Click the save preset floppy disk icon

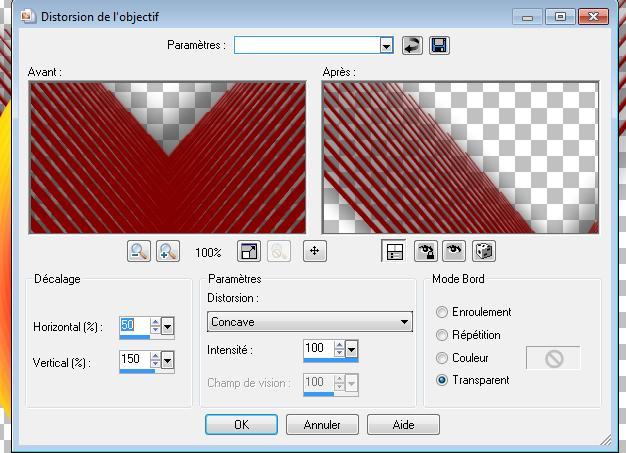[x=439, y=45]
